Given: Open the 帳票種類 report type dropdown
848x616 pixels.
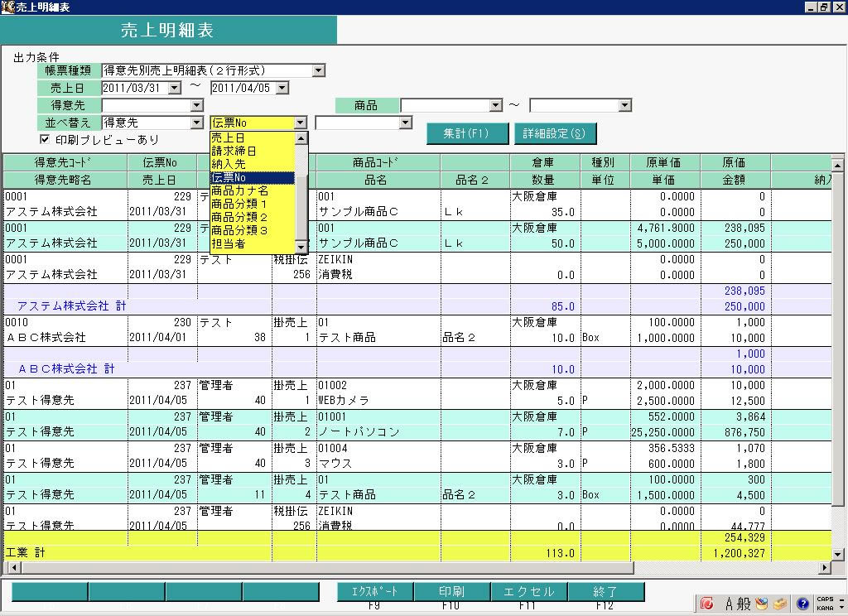Looking at the screenshot, I should click(319, 70).
